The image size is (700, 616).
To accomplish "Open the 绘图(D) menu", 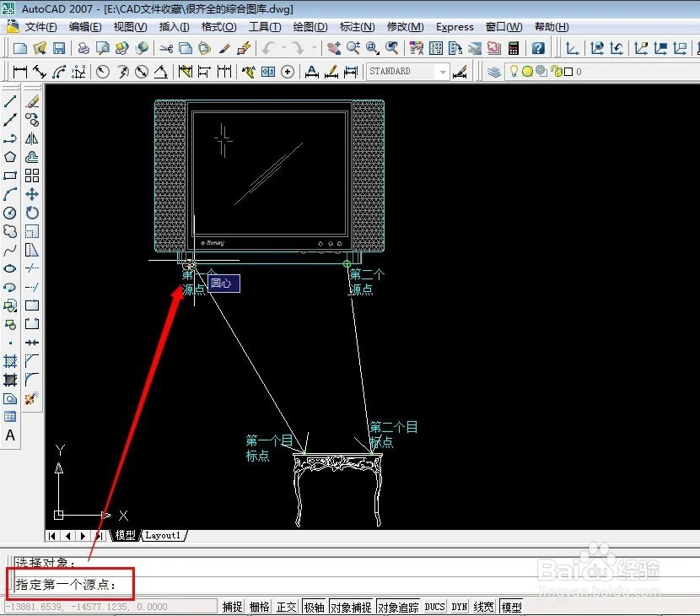I will click(310, 27).
